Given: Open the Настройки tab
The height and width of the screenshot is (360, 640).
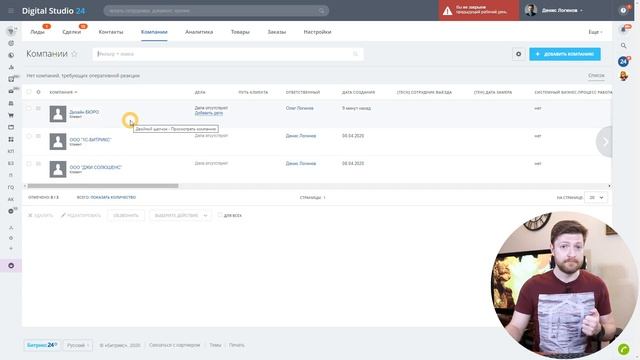Looking at the screenshot, I should coord(317,32).
